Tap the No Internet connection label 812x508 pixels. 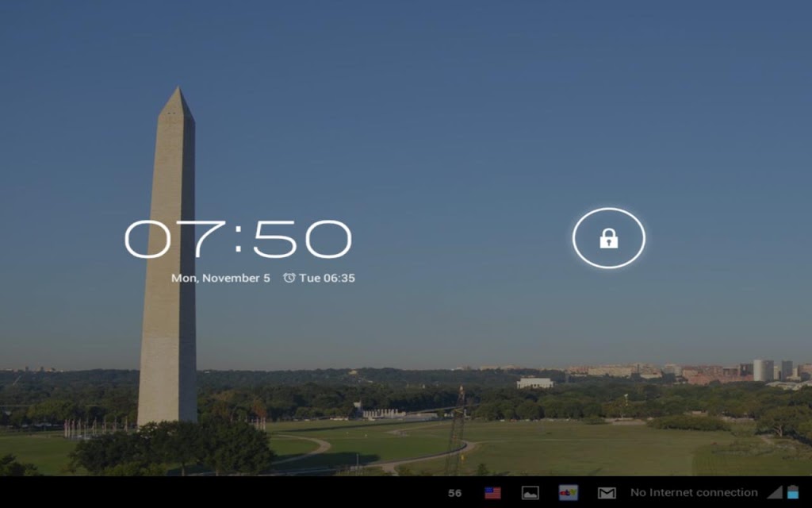tap(694, 492)
